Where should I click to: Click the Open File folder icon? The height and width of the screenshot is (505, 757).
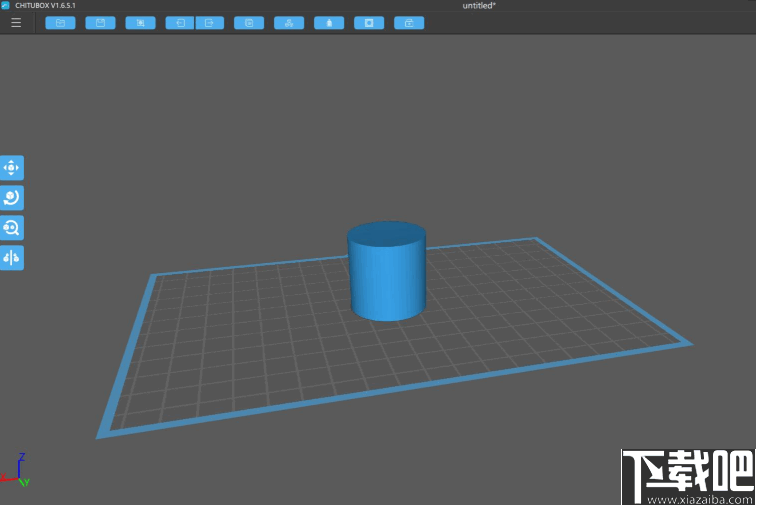click(x=60, y=23)
